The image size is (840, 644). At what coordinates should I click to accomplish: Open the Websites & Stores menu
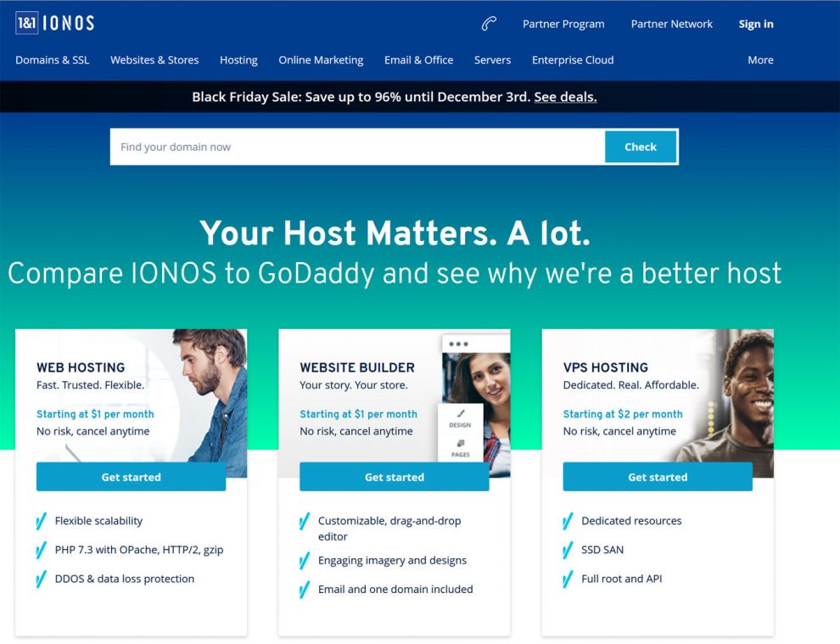click(x=154, y=60)
